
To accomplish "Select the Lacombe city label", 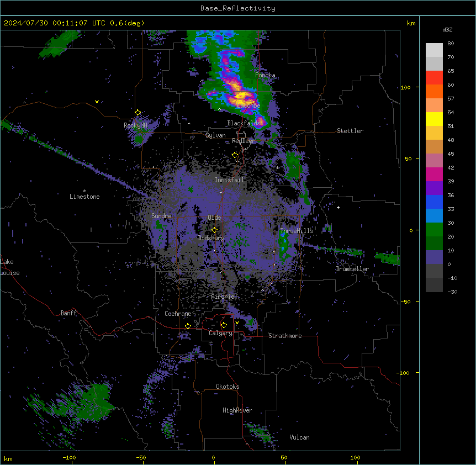I will pos(248,105).
